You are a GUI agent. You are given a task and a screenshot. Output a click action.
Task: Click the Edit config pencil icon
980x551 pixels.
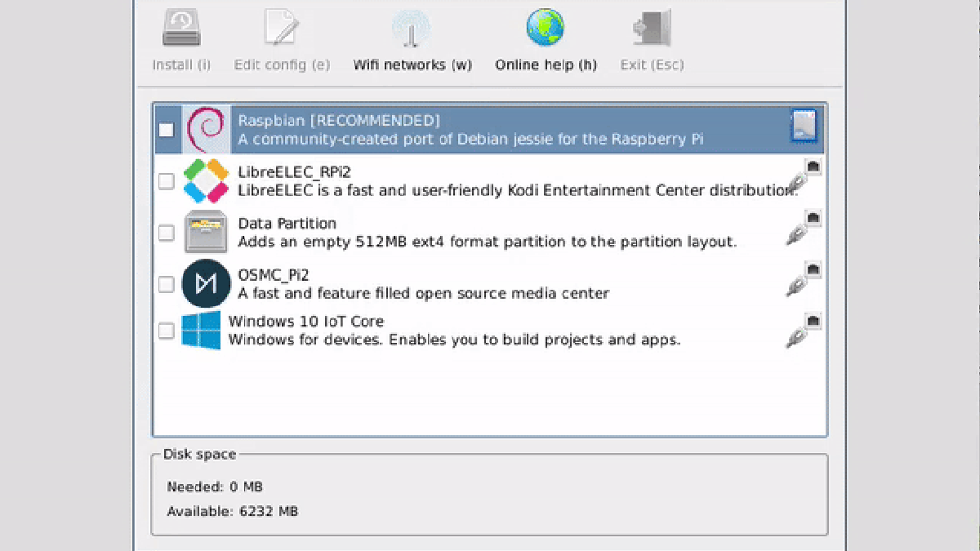tap(282, 27)
